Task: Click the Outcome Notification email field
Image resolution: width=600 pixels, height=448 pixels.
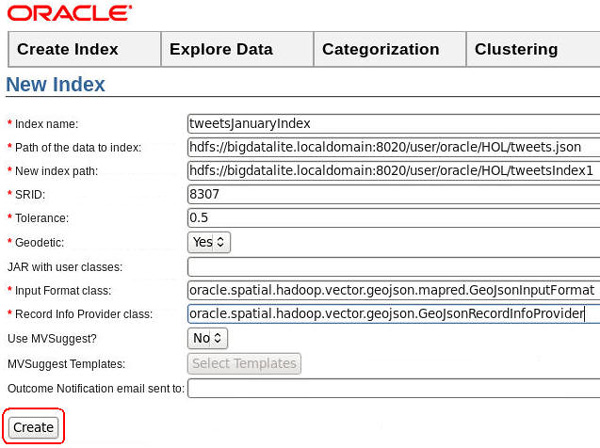Action: [x=393, y=388]
